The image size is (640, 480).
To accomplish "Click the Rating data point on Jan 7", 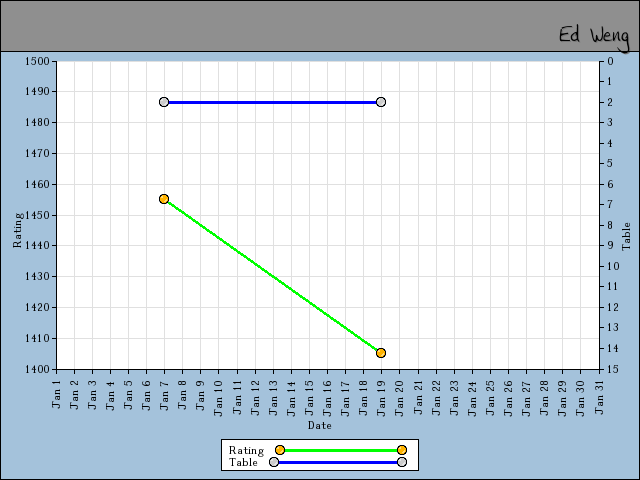I will [x=164, y=199].
